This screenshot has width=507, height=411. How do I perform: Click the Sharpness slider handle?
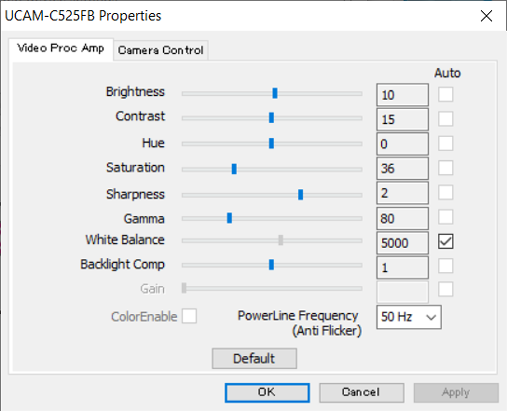pos(300,194)
